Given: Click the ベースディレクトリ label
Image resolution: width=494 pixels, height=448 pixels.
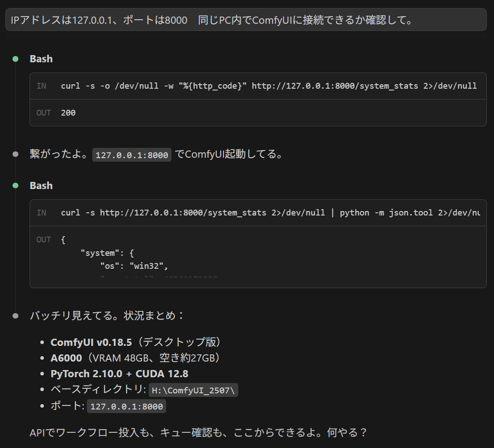Looking at the screenshot, I should (x=98, y=389).
